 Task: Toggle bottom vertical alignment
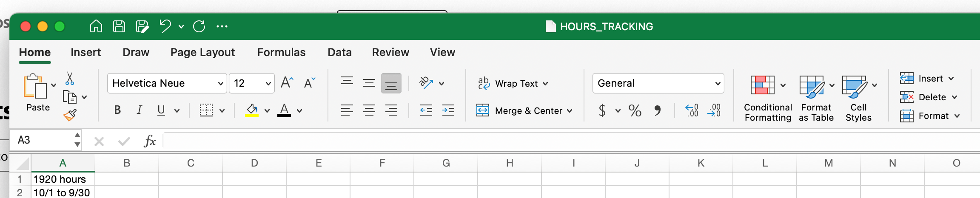click(x=391, y=83)
